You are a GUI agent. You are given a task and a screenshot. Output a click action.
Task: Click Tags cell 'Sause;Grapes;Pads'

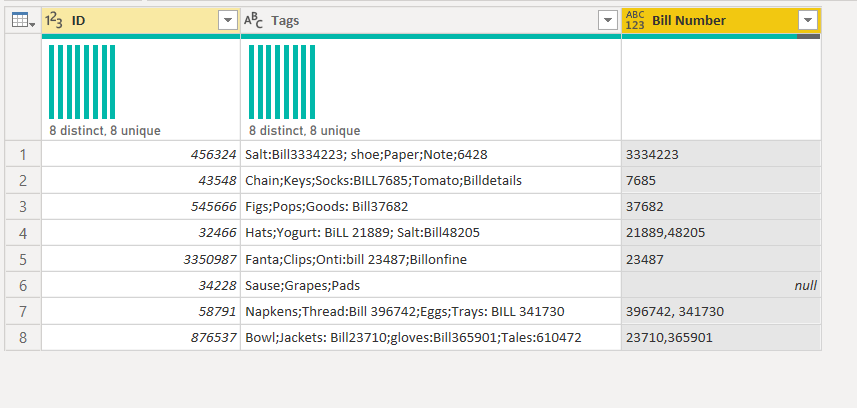point(431,285)
